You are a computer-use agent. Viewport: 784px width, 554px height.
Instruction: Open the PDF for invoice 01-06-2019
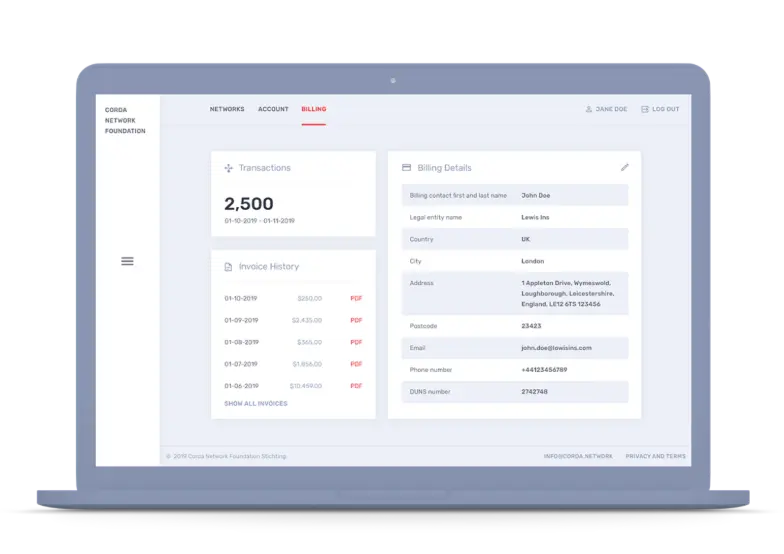[356, 386]
